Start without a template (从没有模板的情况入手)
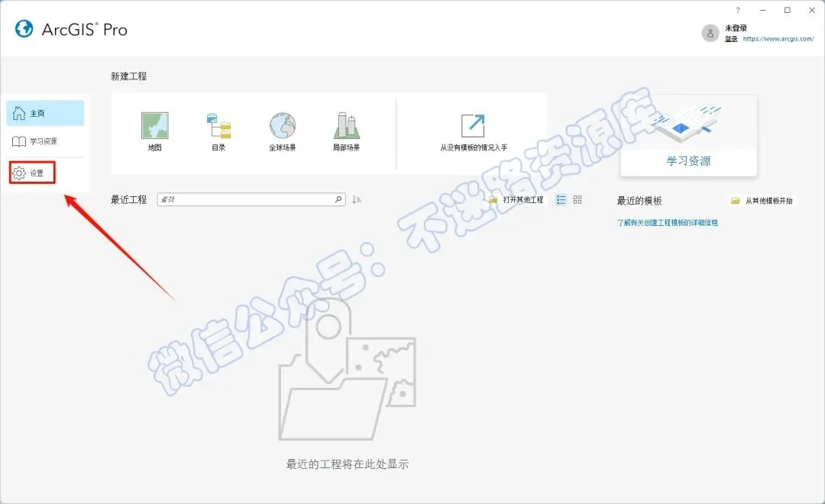Viewport: 825px width, 504px height. click(474, 133)
